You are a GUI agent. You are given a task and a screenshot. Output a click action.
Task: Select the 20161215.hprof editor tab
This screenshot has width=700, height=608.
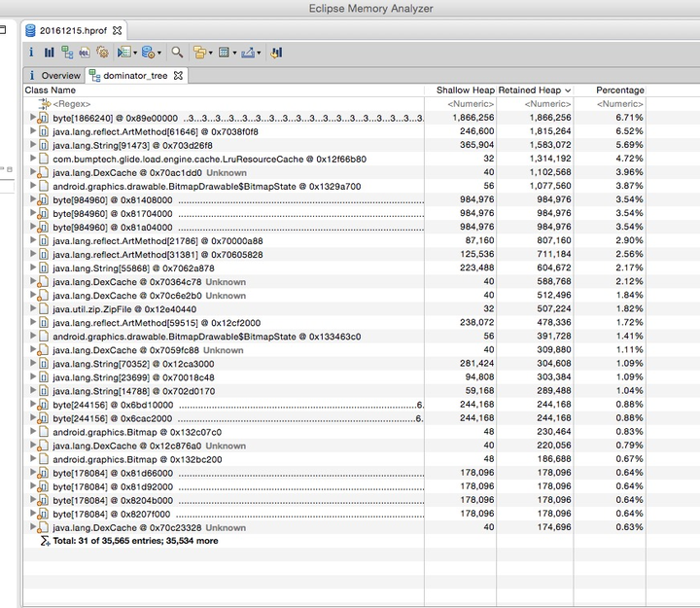(74, 30)
